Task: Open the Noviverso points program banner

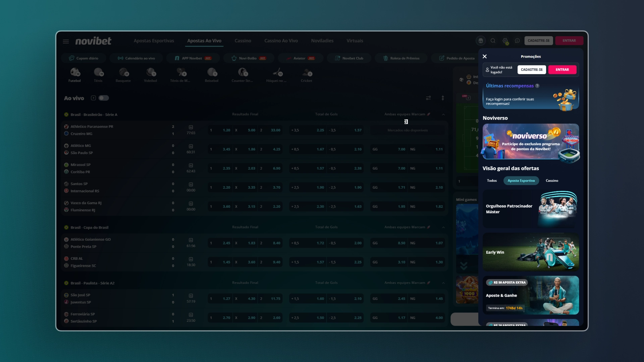Action: 531,141
